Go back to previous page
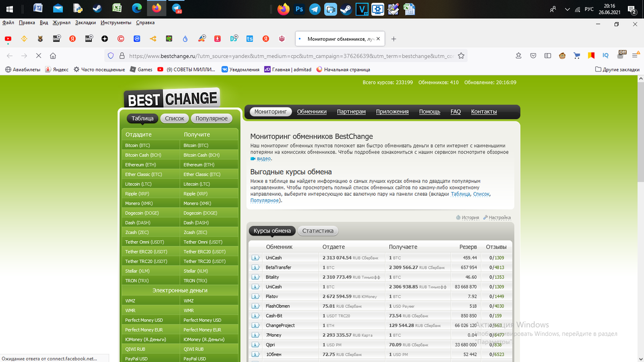 pos(10,55)
